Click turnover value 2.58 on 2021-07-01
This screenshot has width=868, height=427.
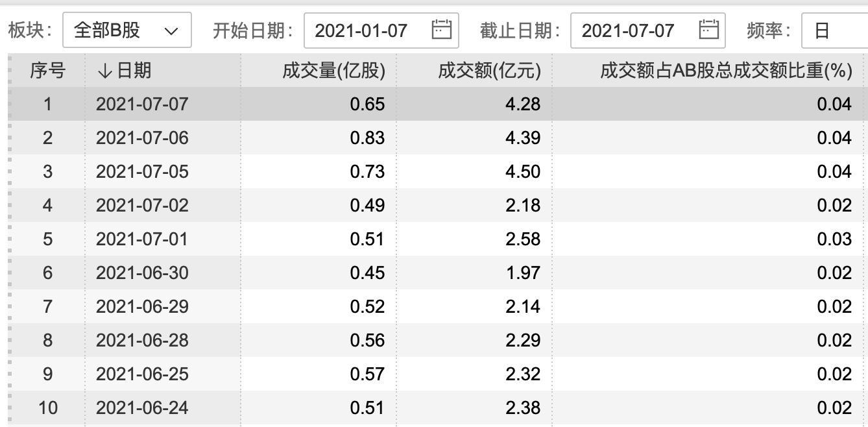click(x=523, y=239)
